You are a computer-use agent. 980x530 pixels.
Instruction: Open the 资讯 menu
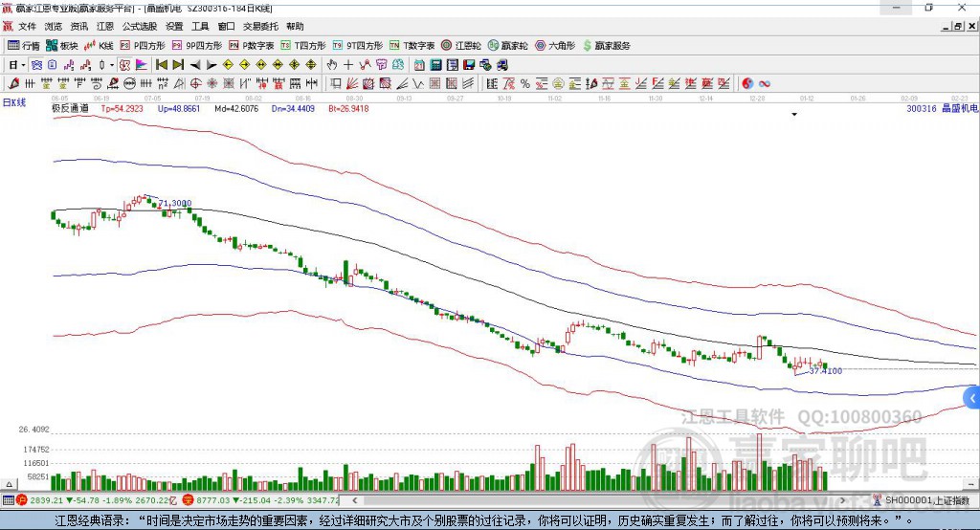pos(79,26)
